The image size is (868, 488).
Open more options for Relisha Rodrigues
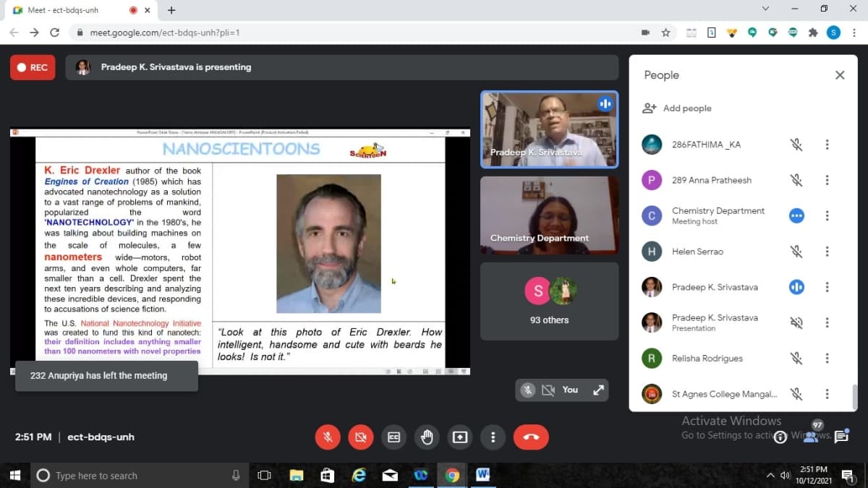click(x=827, y=358)
